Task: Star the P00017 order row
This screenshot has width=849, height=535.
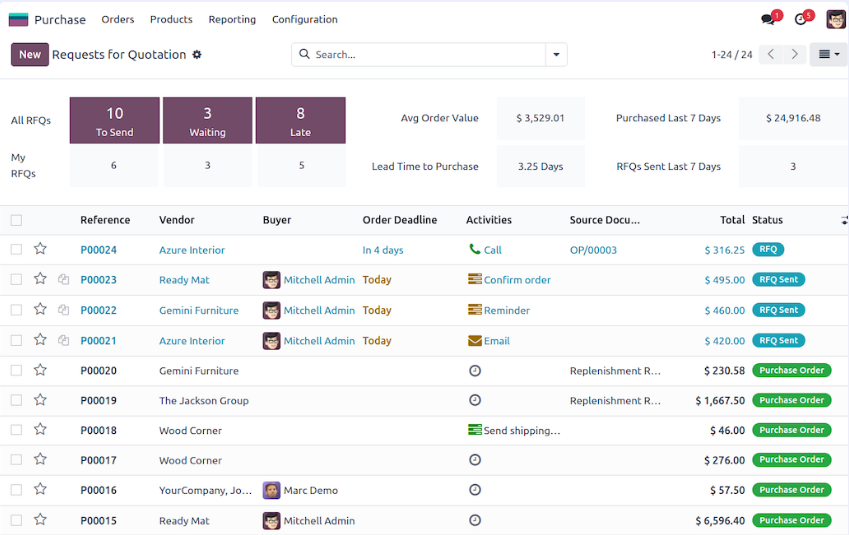Action: click(x=40, y=459)
